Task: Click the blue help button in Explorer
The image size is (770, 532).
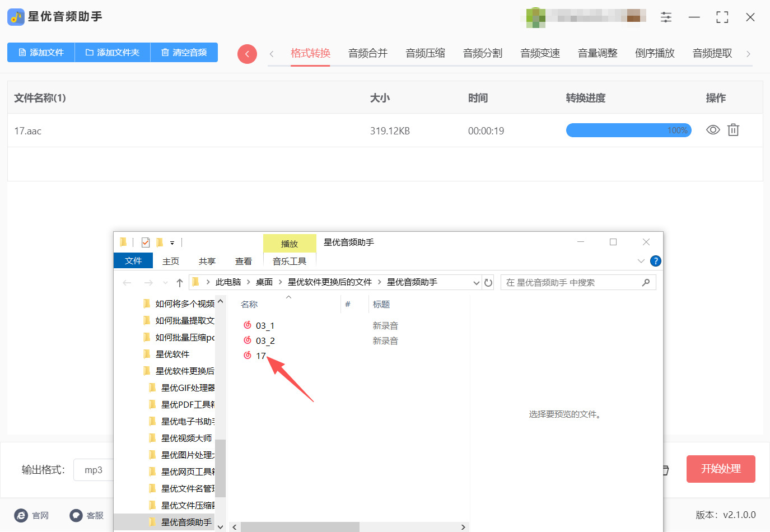Action: (655, 260)
